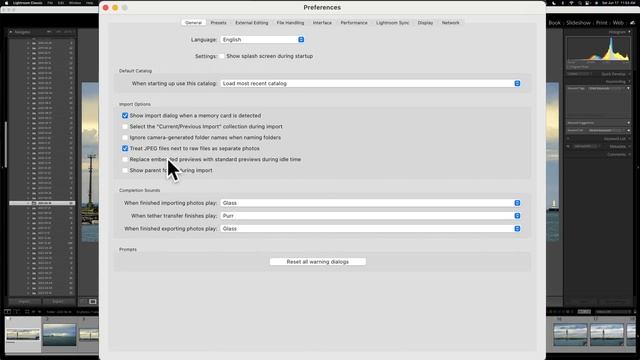Uncheck treat JPEG files as separate photos
Viewport: 640px width, 360px height.
125,149
